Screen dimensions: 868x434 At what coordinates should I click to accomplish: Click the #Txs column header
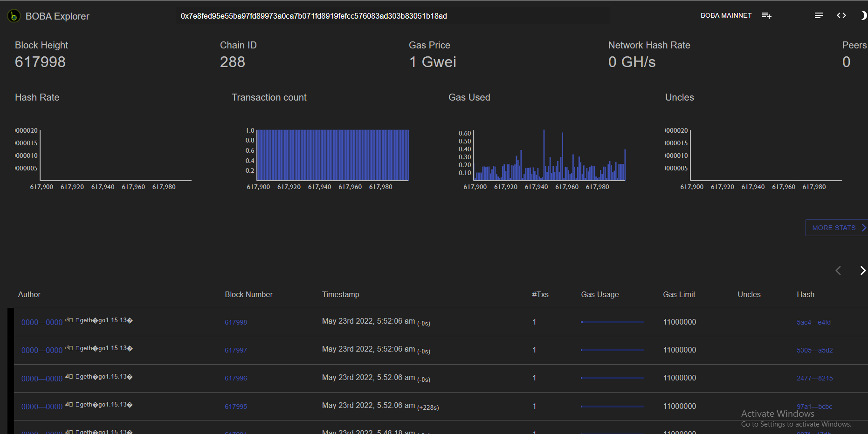[x=540, y=294]
